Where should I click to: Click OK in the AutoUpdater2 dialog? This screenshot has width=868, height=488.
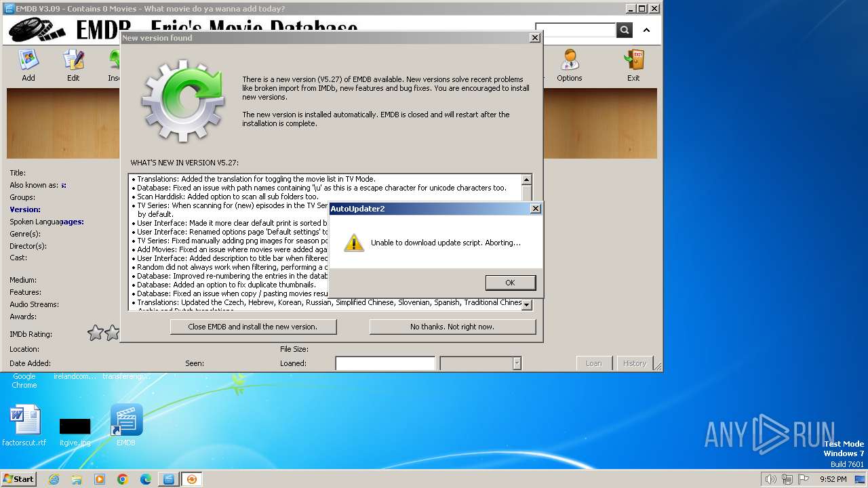(510, 283)
